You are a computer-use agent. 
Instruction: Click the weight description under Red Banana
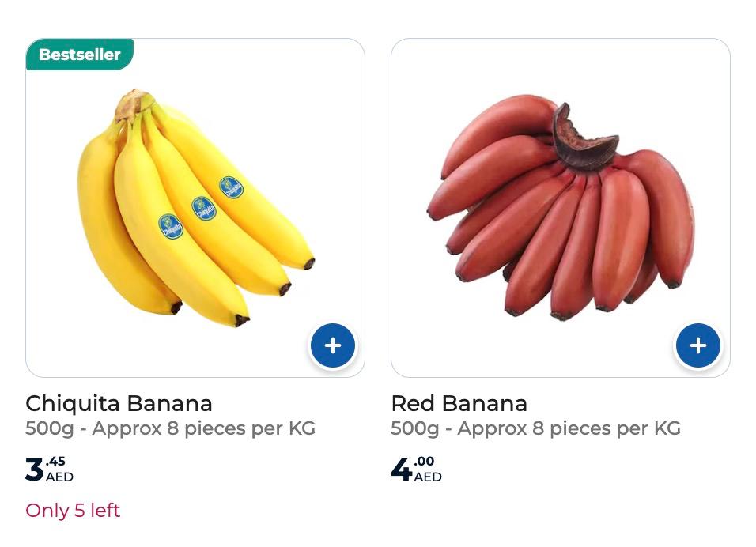coord(535,428)
